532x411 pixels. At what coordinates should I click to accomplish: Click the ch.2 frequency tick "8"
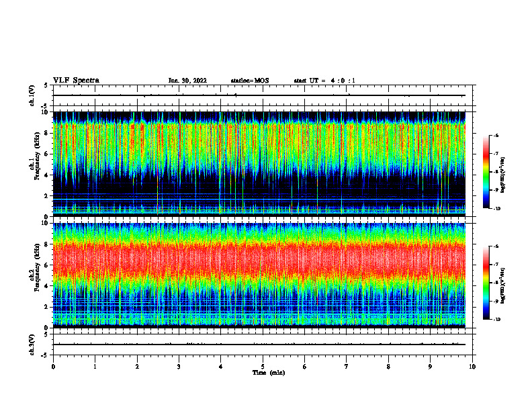pos(47,244)
